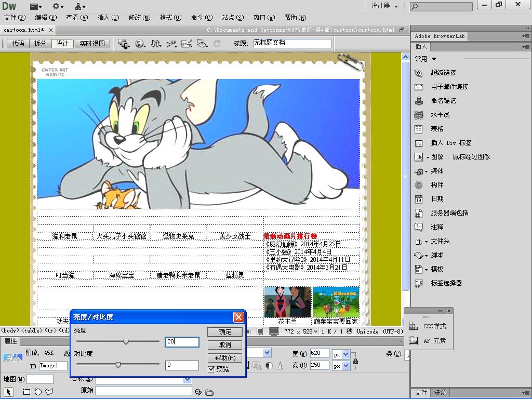
Task: Click the rollover image icon
Action: 419,157
